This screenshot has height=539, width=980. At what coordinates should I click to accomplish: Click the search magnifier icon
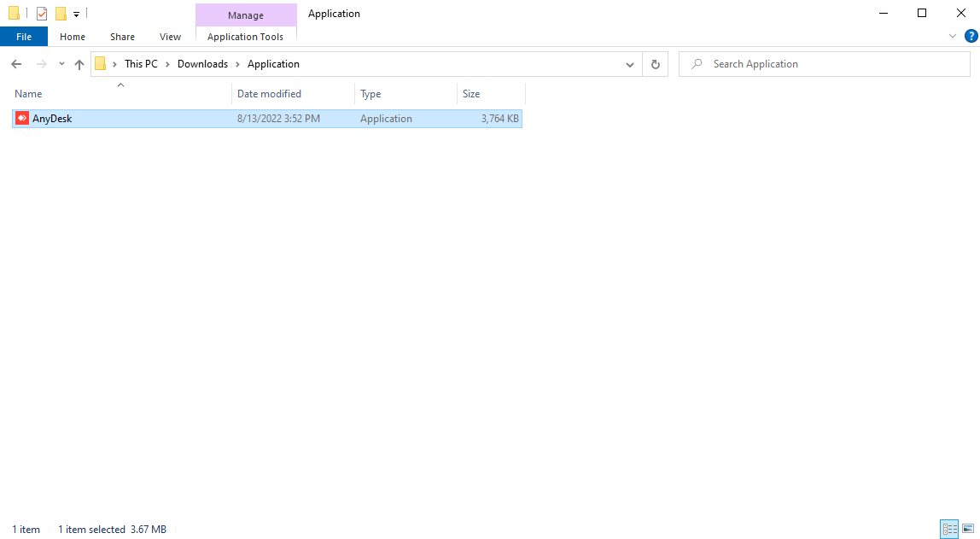coord(697,64)
